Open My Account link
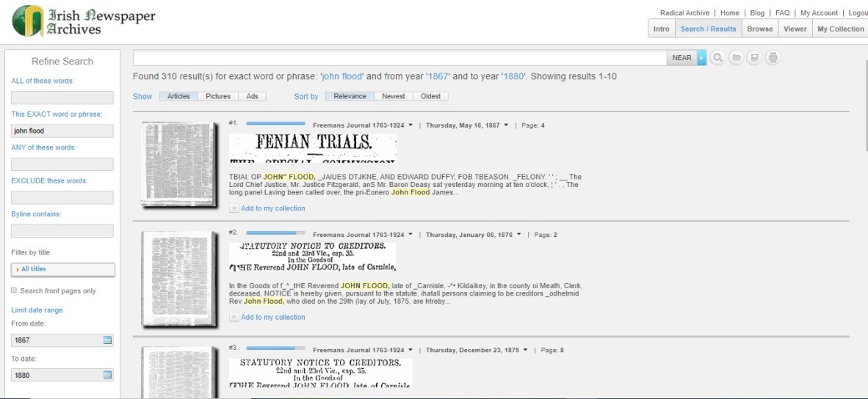Screen dimensions: 868x399 coord(820,12)
